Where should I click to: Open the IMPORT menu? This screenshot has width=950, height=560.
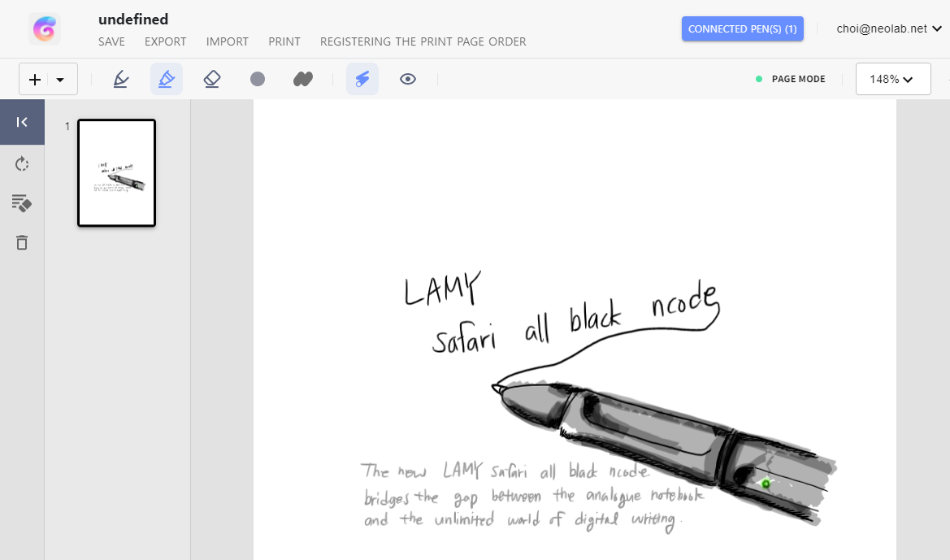click(228, 41)
